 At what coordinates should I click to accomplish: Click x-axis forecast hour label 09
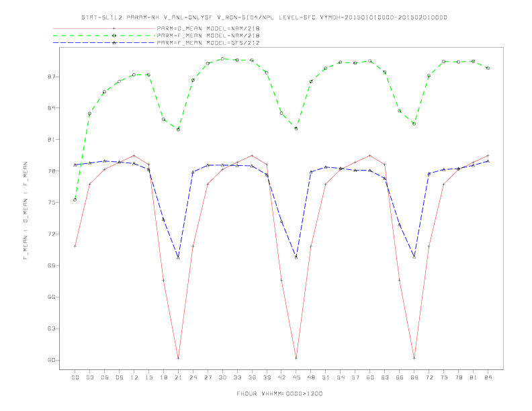pyautogui.click(x=119, y=377)
